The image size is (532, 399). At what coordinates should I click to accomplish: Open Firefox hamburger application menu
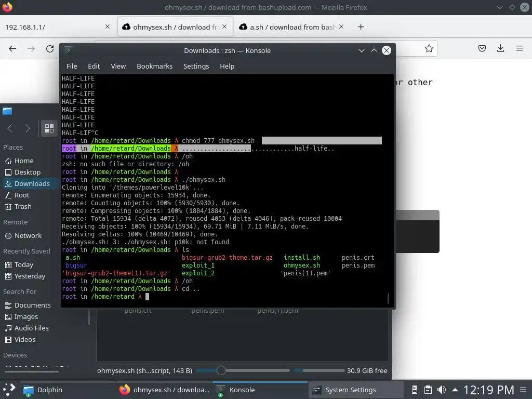[x=519, y=48]
